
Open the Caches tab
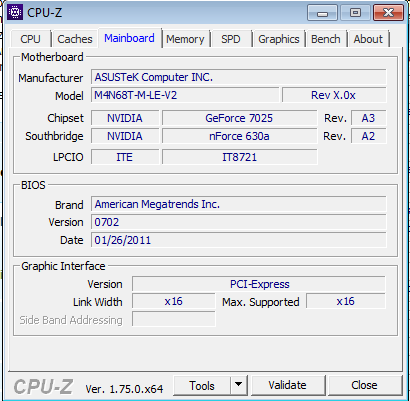(75, 39)
